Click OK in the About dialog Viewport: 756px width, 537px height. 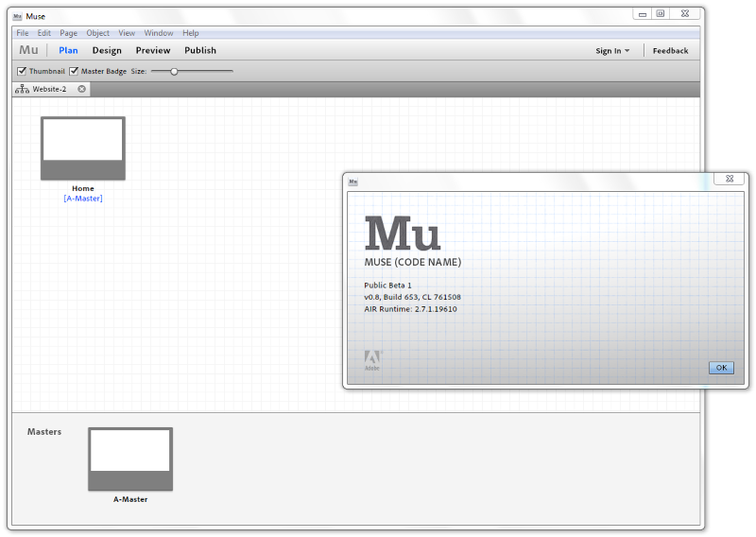[721, 368]
